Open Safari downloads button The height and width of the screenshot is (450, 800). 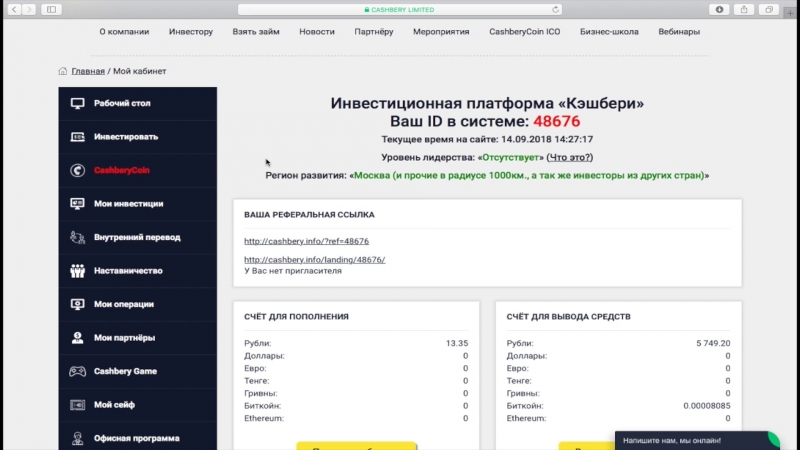(x=719, y=9)
